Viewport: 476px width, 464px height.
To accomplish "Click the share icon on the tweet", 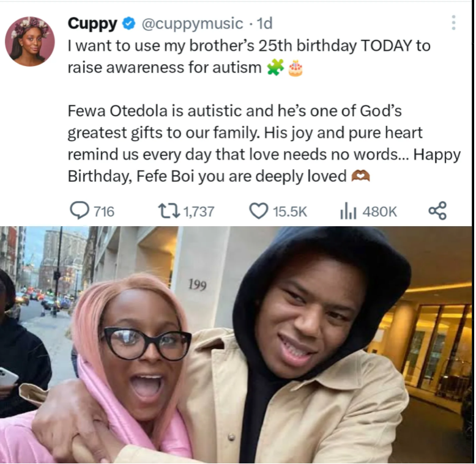I will click(437, 210).
